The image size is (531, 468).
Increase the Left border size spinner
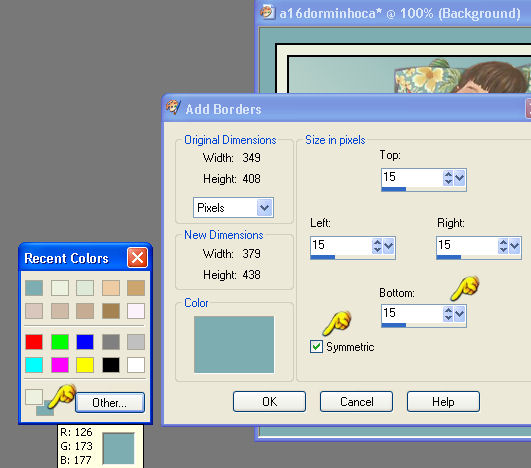[x=377, y=242]
